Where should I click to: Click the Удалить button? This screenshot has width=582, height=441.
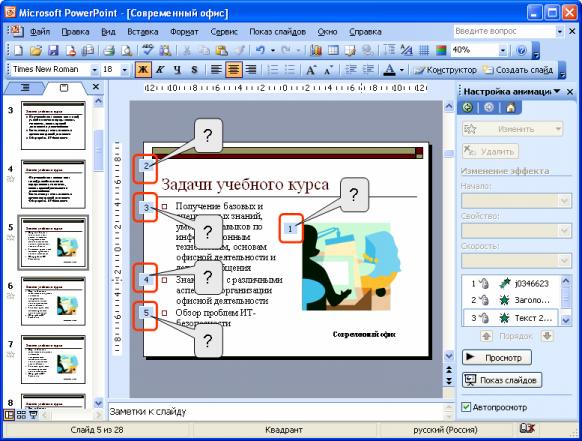click(x=490, y=151)
